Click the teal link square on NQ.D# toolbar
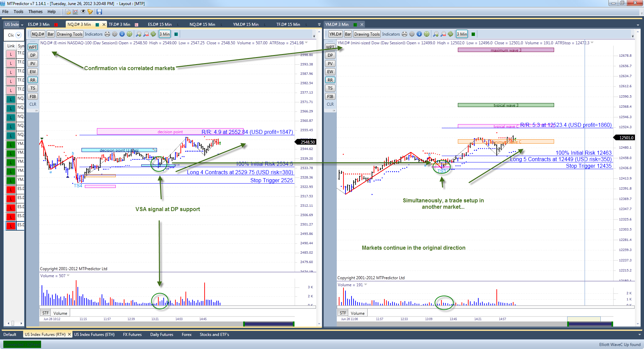The height and width of the screenshot is (349, 644). point(176,34)
